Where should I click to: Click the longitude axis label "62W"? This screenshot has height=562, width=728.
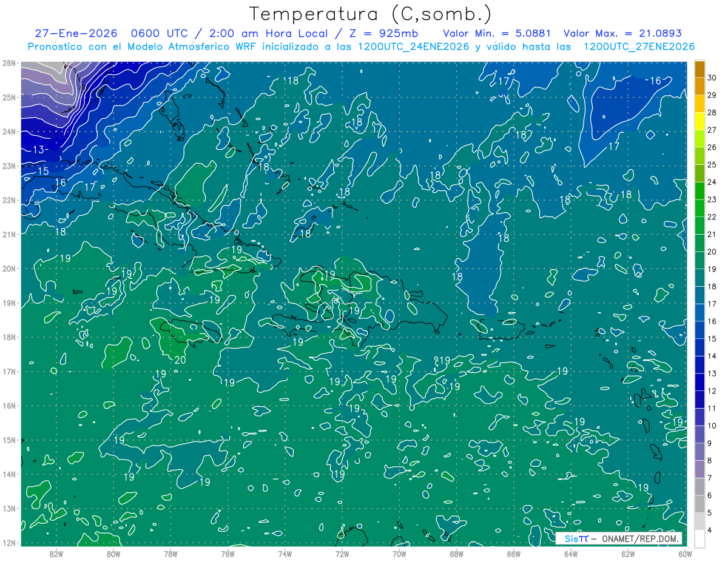(628, 554)
